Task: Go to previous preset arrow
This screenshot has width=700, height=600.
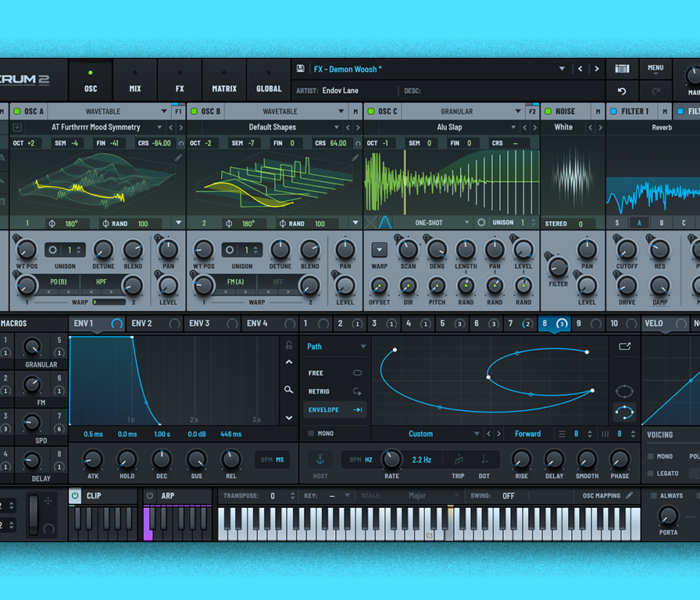Action: [580, 69]
